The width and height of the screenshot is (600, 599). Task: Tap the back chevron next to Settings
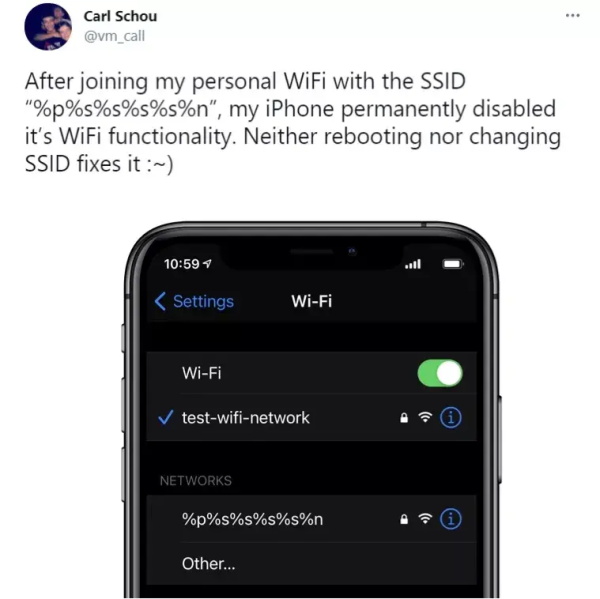coord(160,301)
